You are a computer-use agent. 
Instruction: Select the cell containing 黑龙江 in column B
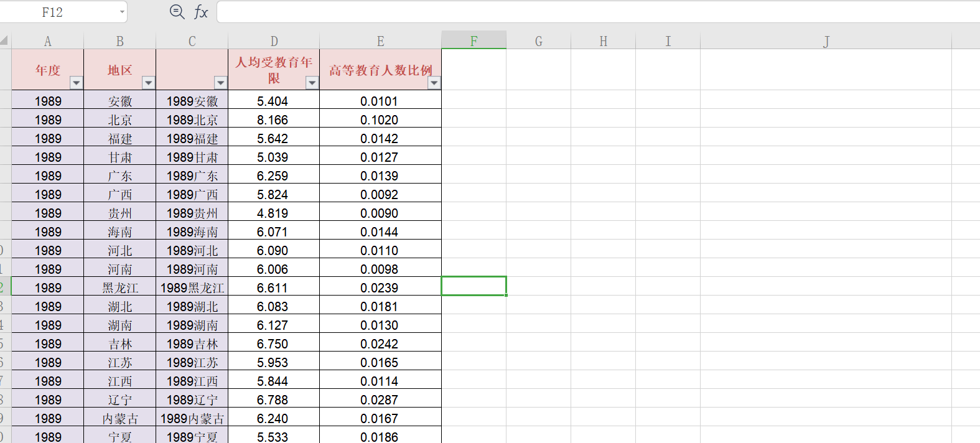pos(120,287)
